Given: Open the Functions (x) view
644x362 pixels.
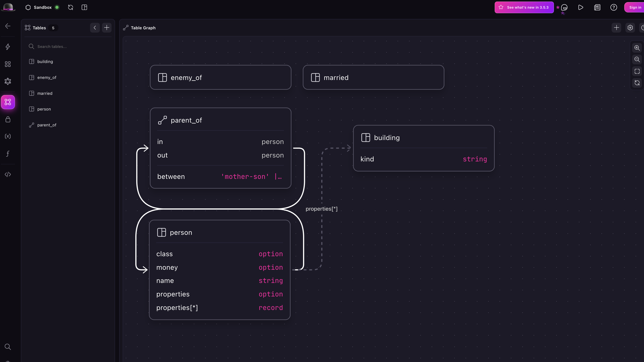Looking at the screenshot, I should coord(8,136).
